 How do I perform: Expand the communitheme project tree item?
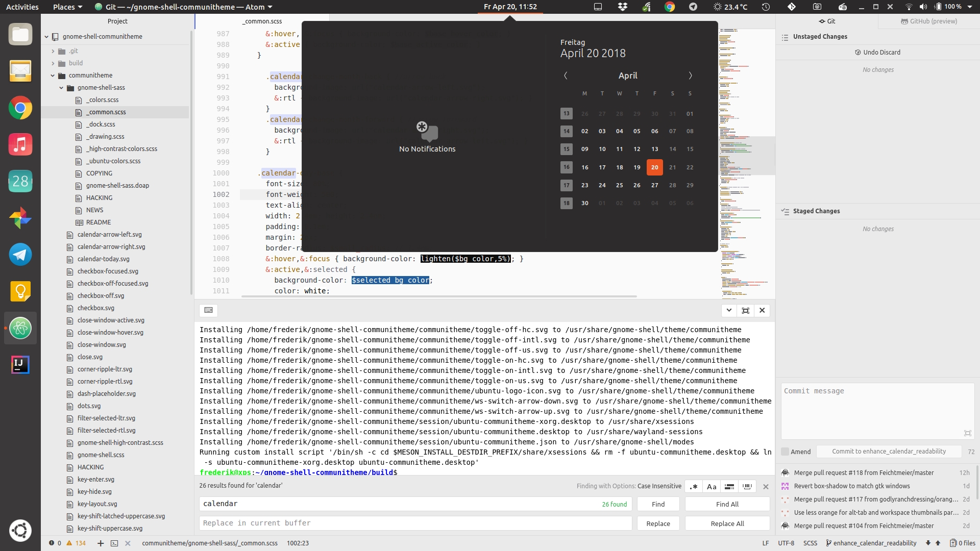coord(53,74)
